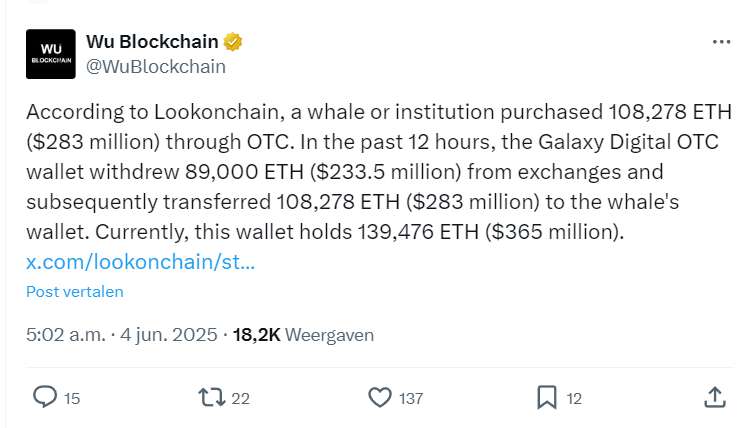Image resolution: width=752 pixels, height=428 pixels.
Task: Click the Wu Blockchain display name
Action: tap(153, 42)
